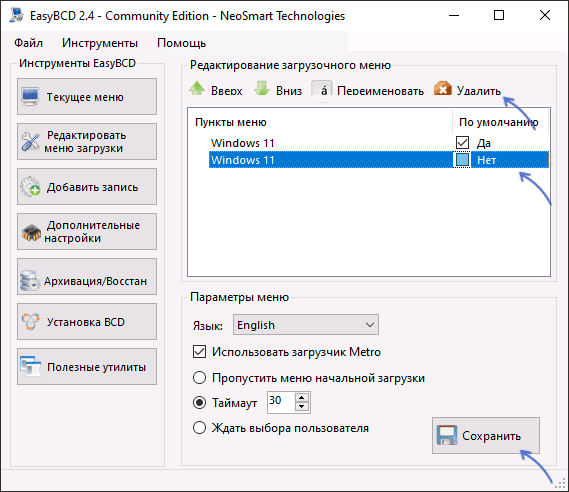Rename entry with Переименовать
569x492 pixels.
368,89
